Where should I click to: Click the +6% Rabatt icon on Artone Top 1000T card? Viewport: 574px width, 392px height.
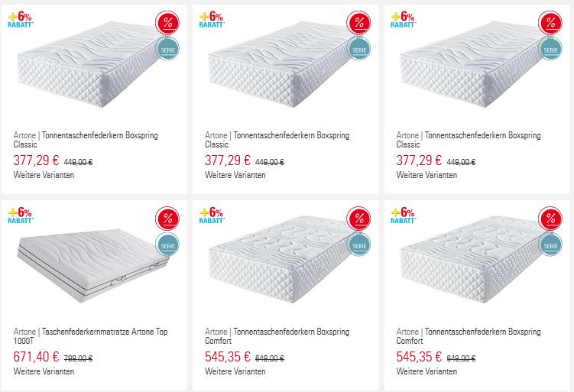tap(21, 215)
